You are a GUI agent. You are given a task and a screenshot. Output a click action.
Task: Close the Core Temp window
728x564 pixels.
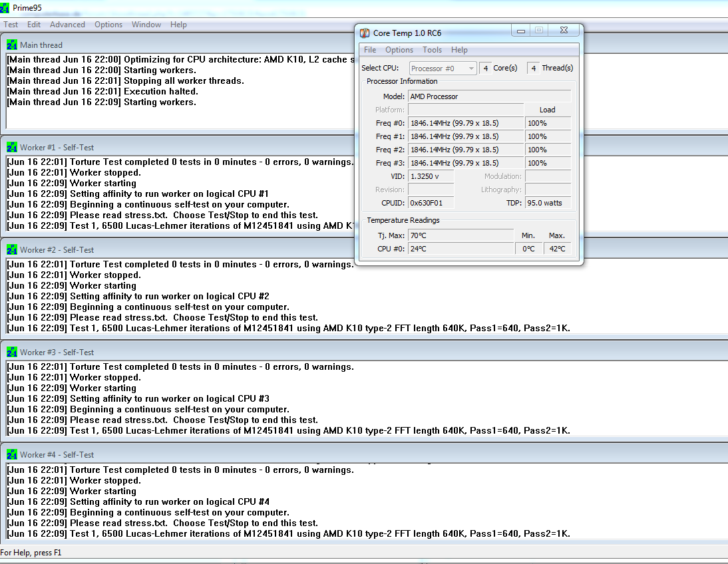[x=564, y=31]
